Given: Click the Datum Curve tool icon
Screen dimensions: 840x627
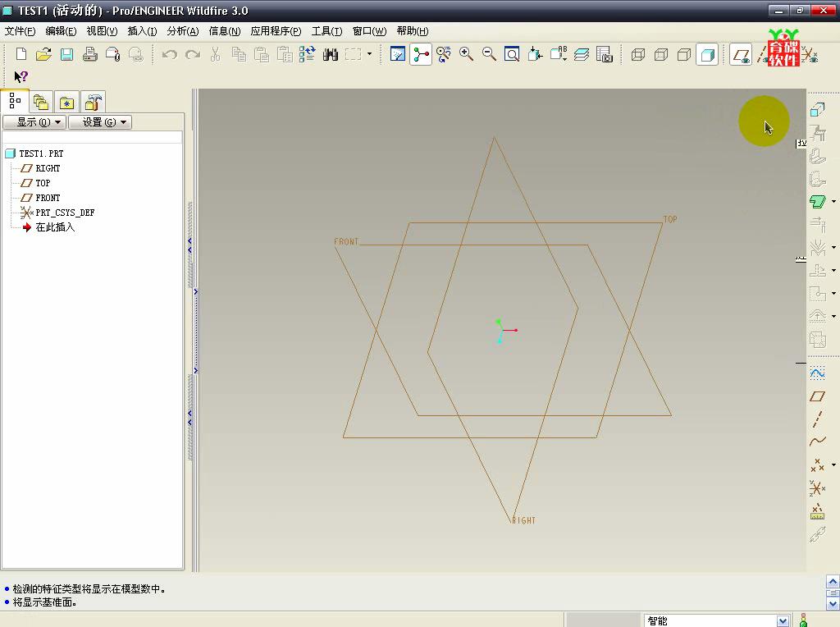Looking at the screenshot, I should (817, 442).
